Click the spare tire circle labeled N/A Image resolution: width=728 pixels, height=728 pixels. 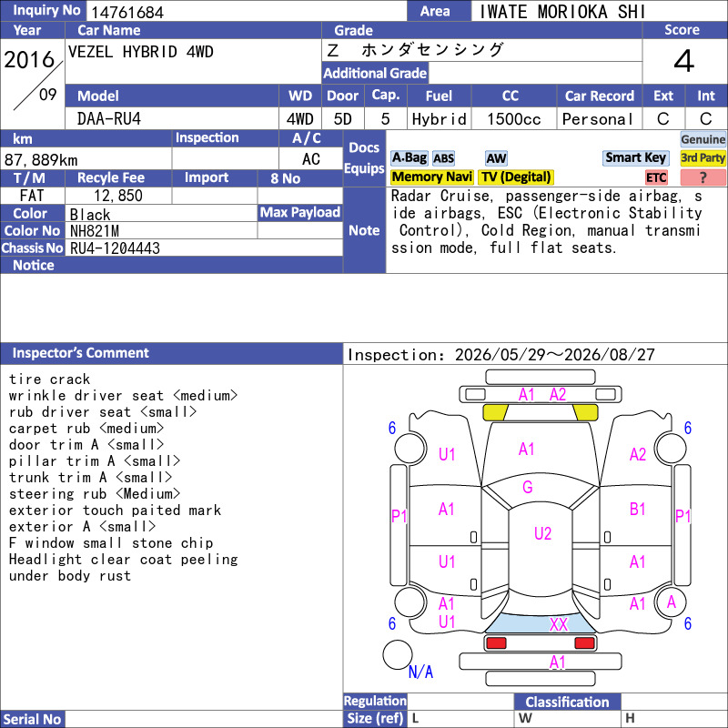(398, 654)
